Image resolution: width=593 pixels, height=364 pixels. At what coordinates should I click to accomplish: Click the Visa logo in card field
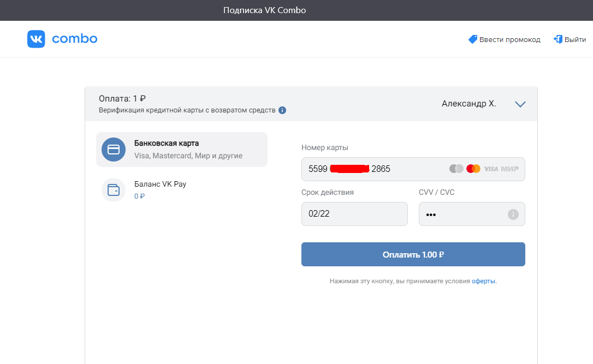491,169
